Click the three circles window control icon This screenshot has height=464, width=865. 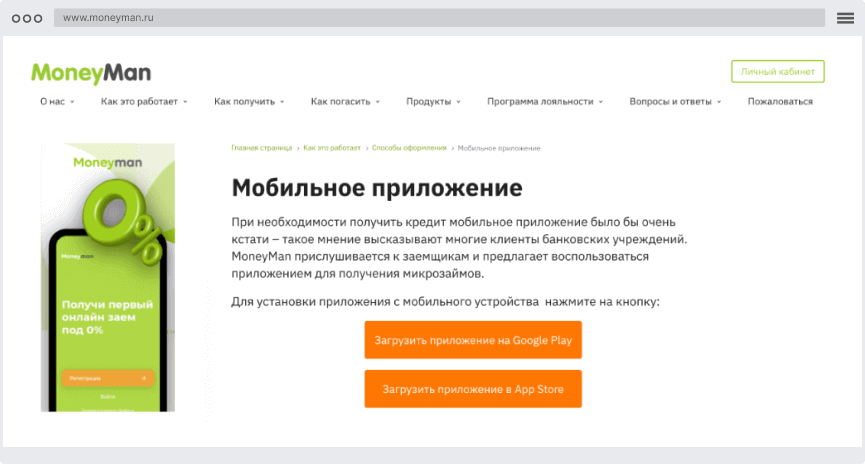click(27, 18)
